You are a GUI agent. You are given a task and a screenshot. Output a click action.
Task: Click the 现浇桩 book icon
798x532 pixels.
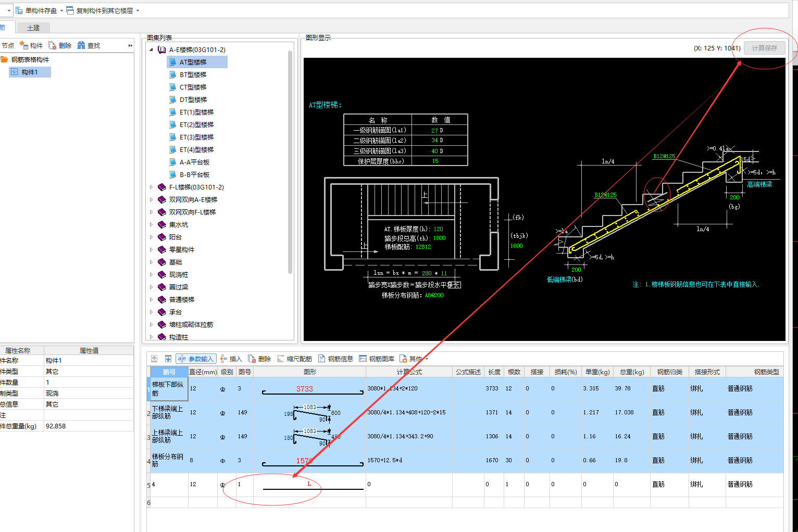[162, 275]
